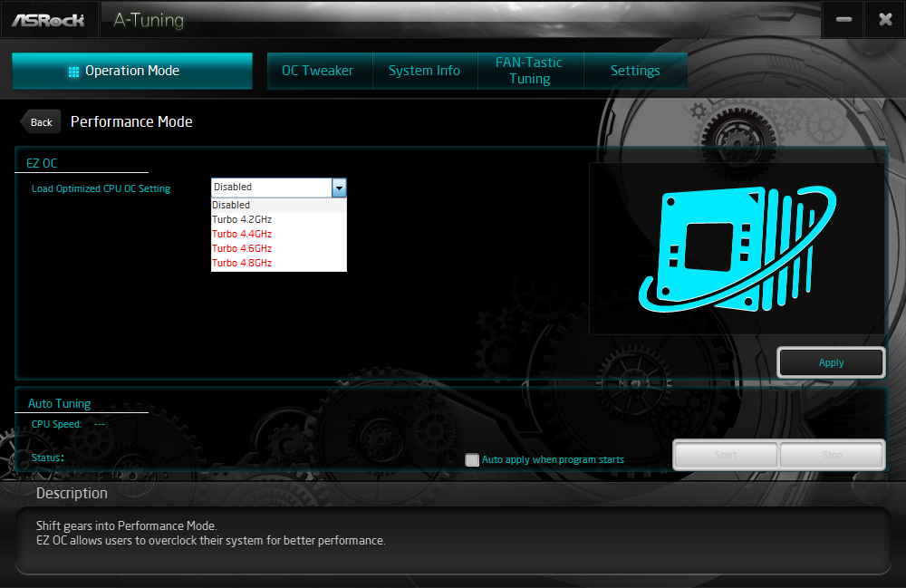
Task: Close the A-Tuning window
Action: click(x=885, y=20)
